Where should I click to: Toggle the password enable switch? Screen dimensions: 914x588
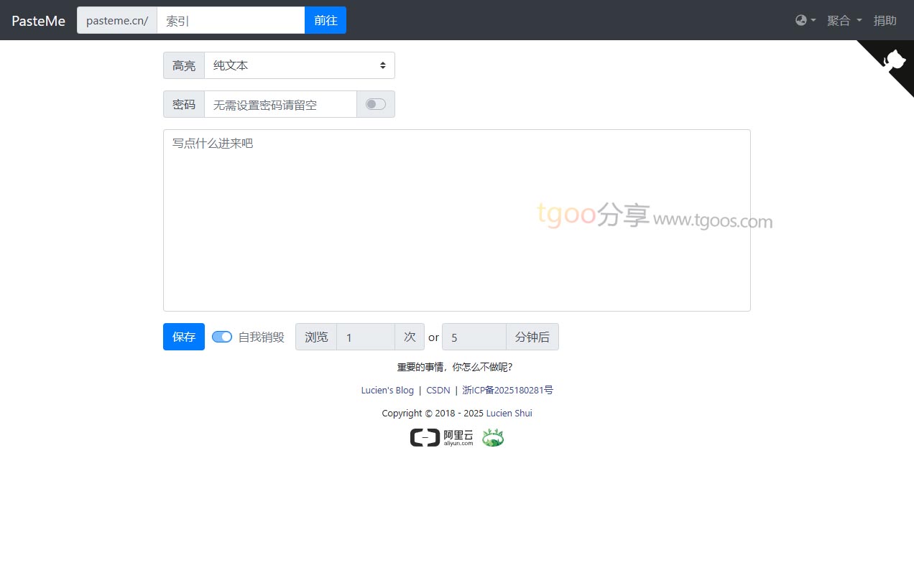pyautogui.click(x=376, y=104)
